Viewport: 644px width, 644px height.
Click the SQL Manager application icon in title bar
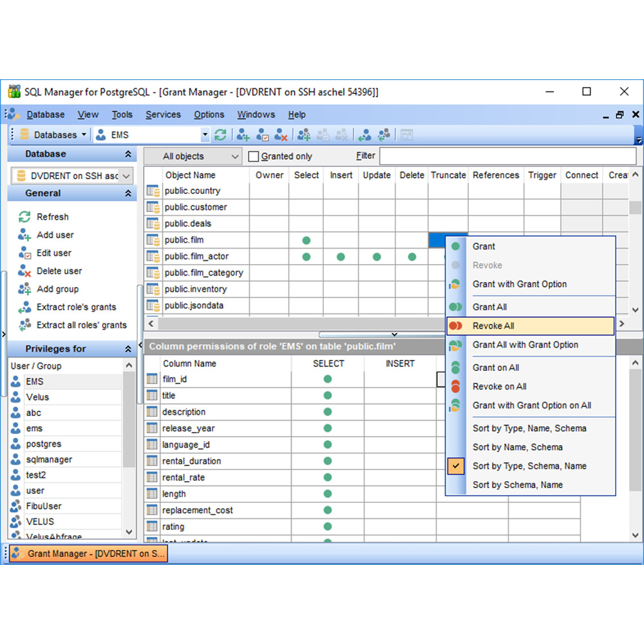click(14, 91)
